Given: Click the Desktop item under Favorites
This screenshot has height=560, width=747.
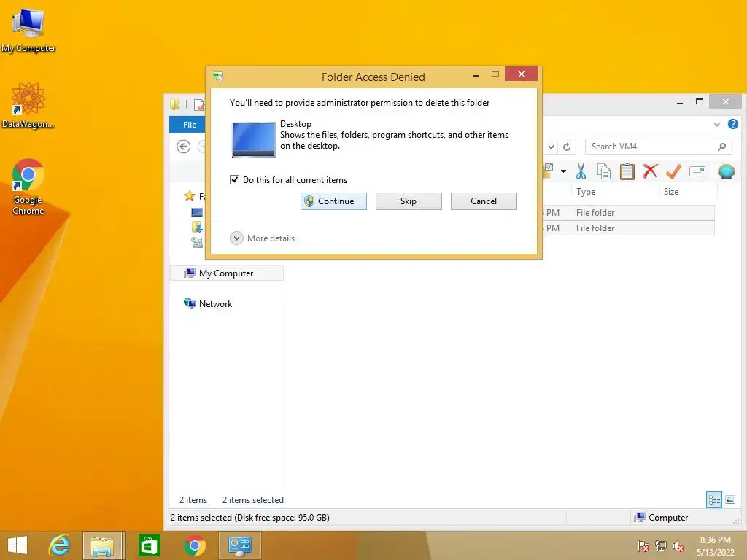Looking at the screenshot, I should click(197, 212).
